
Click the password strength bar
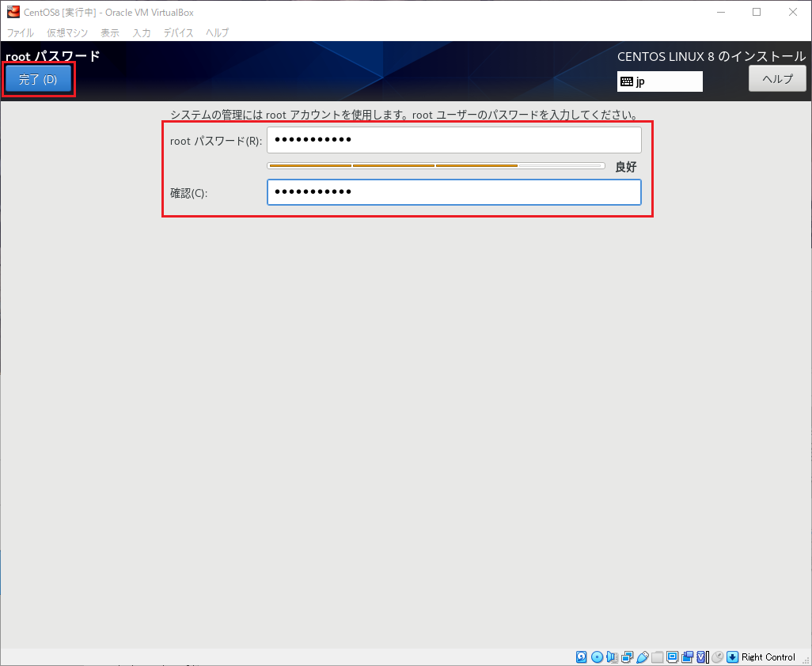point(436,165)
